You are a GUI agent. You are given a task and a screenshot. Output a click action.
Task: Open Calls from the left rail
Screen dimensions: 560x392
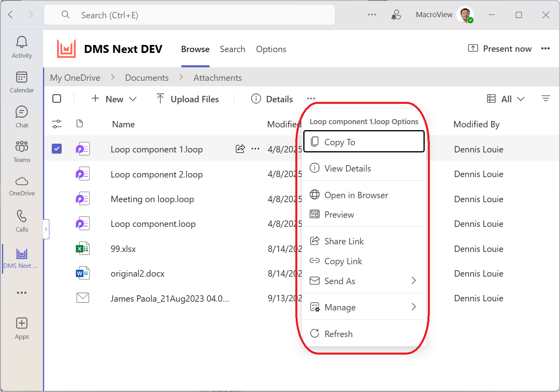click(22, 221)
